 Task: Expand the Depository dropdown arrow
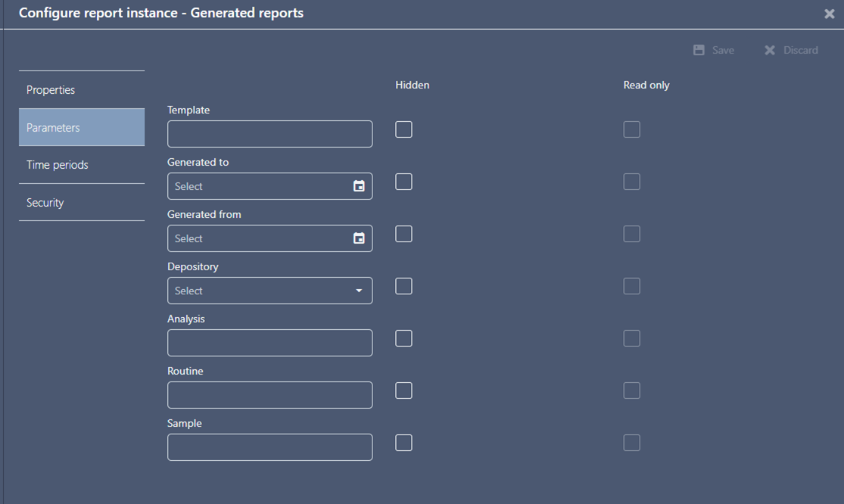[359, 291]
